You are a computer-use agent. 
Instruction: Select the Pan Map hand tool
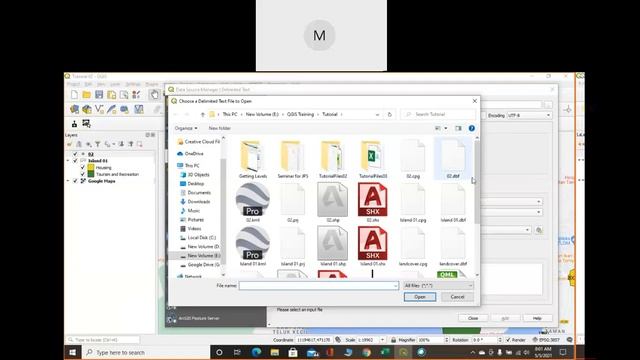(x=154, y=95)
